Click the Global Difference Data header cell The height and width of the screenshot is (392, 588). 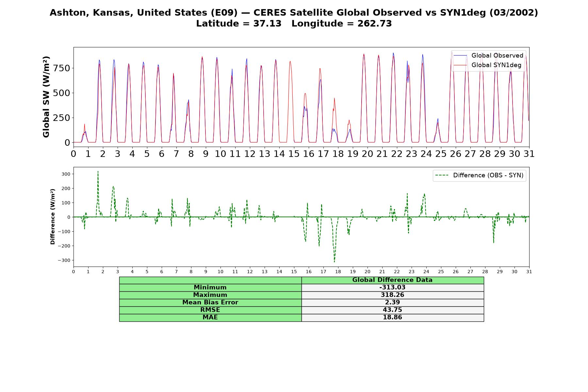[393, 280]
